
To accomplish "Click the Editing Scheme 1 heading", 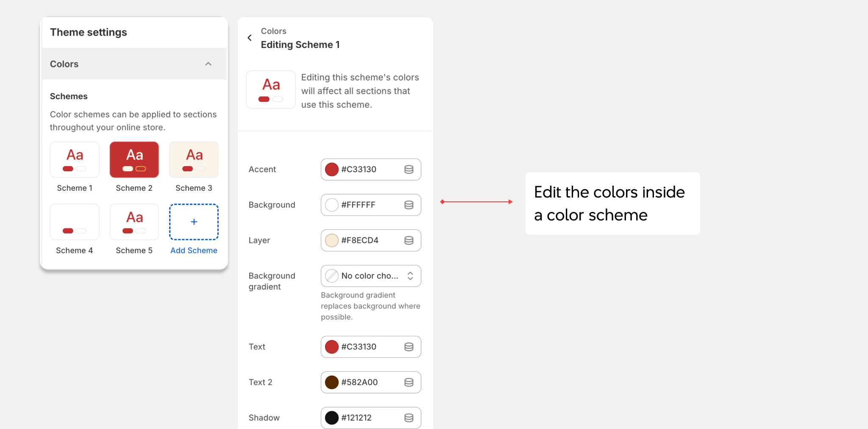I will (x=300, y=45).
